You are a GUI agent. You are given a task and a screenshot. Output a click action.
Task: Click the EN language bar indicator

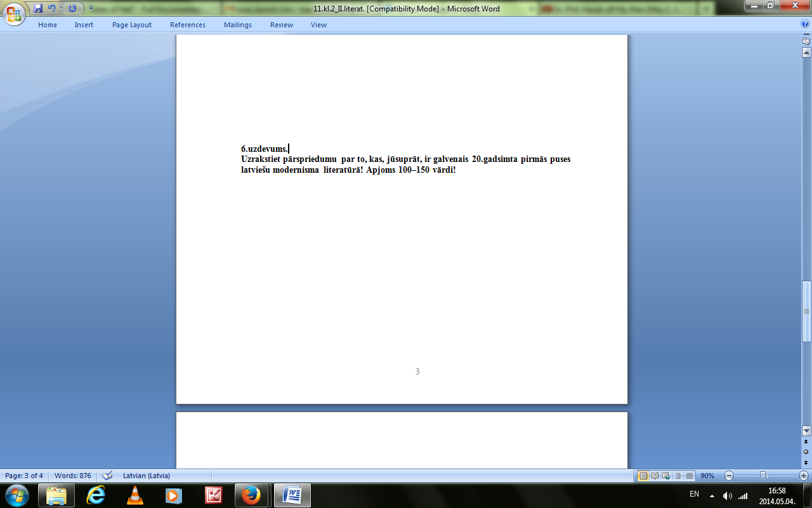tap(694, 494)
